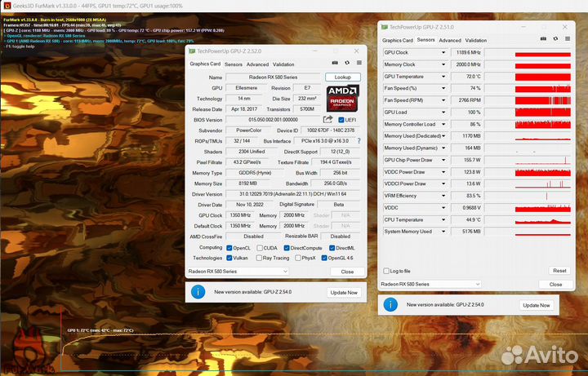Click the FurMark title bar app icon
588x376 pixels.
coord(7,6)
